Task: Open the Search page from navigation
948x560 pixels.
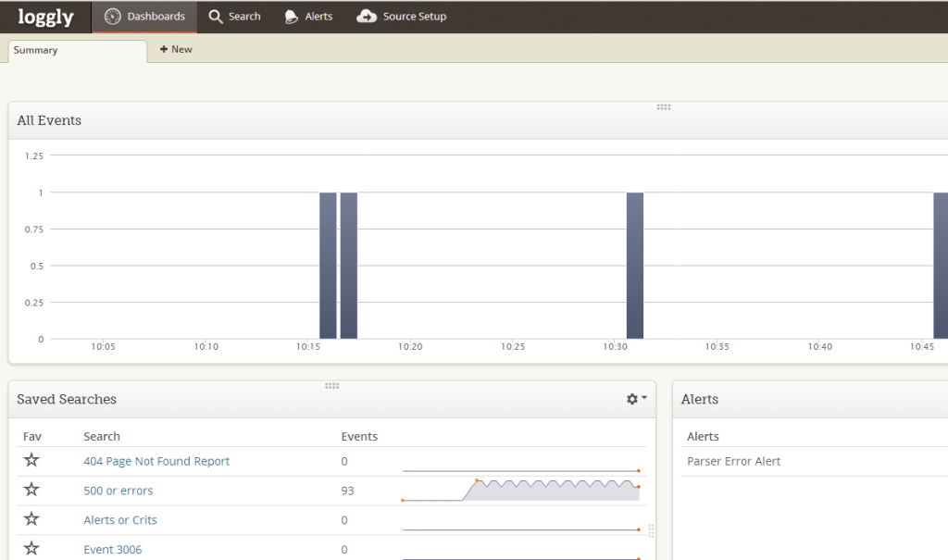Action: pos(234,17)
